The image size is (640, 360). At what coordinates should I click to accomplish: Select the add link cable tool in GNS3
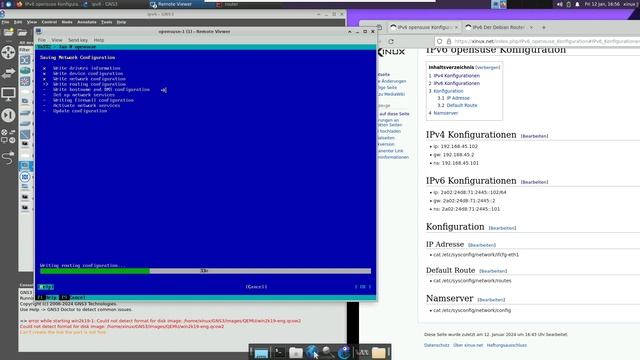(8, 158)
